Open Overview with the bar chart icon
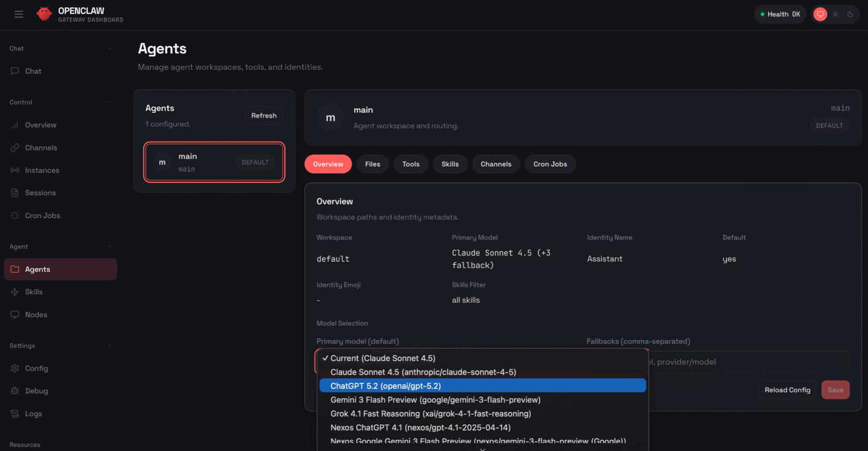This screenshot has width=868, height=451. [15, 125]
